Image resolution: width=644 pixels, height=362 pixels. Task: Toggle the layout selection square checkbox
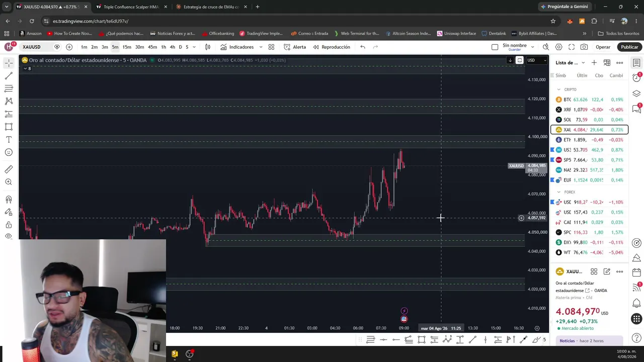(x=495, y=47)
